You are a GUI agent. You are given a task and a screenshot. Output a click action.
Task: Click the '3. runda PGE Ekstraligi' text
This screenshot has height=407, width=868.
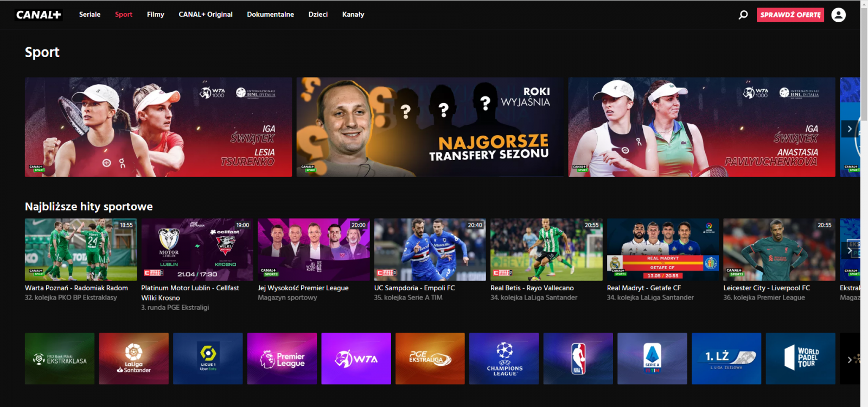[175, 307]
